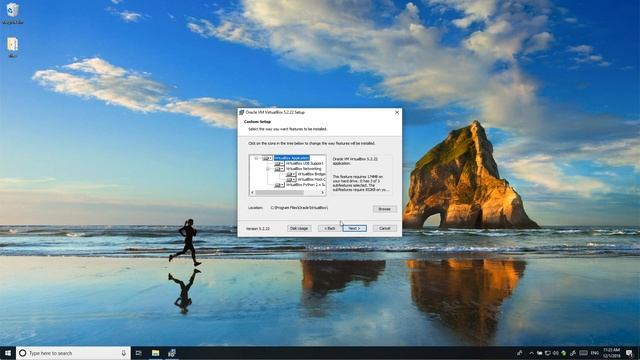The image size is (640, 360).
Task: Select VirtualBox Host-Only Networking tree row
Action: pos(311,179)
